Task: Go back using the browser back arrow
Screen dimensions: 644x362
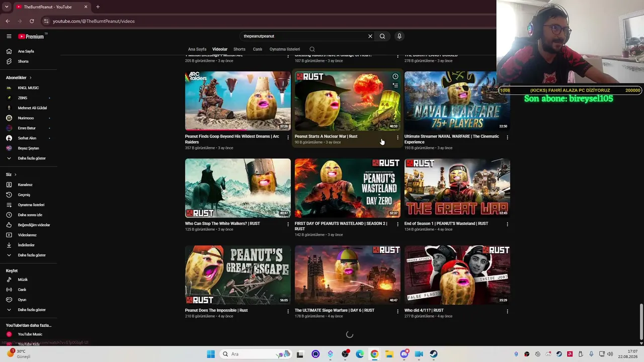Action: (8, 21)
